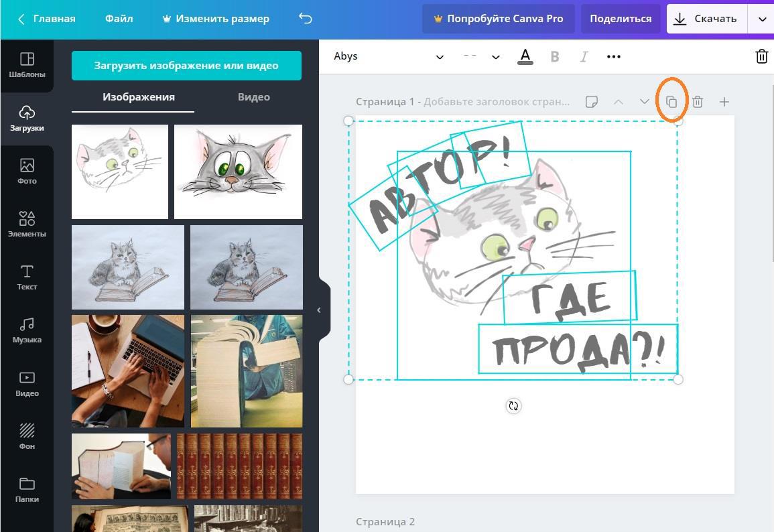Open the text color picker
Viewport: 774px width, 532px height.
525,57
